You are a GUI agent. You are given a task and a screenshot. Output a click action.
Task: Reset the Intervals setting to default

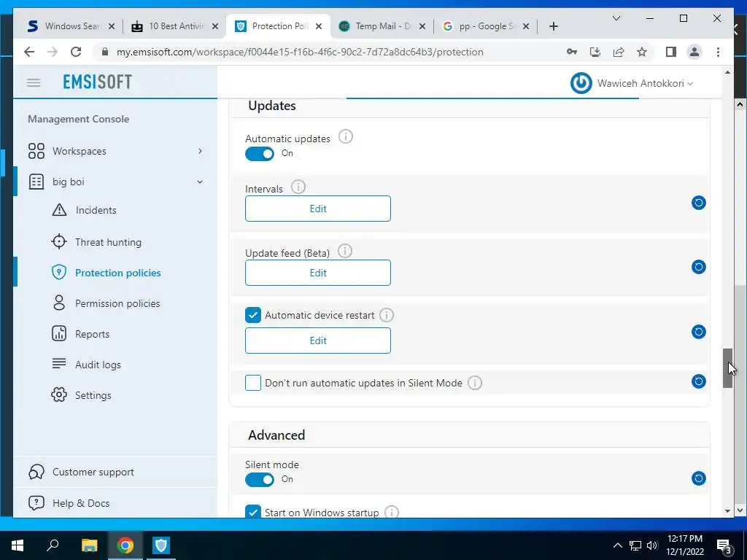(698, 203)
